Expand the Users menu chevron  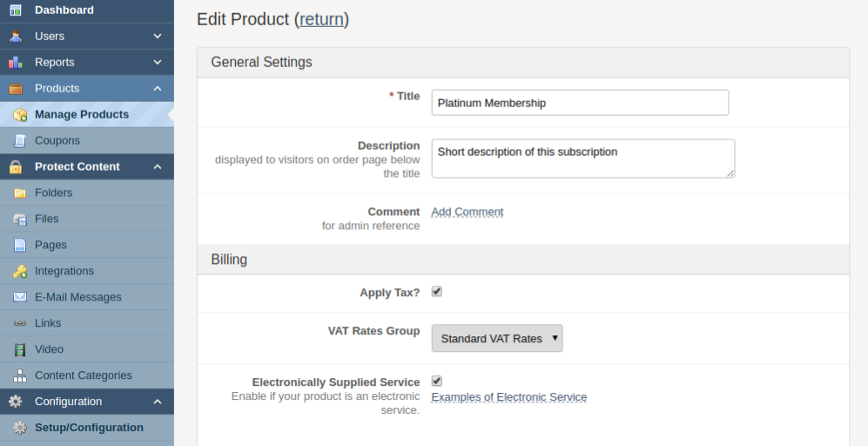click(158, 37)
